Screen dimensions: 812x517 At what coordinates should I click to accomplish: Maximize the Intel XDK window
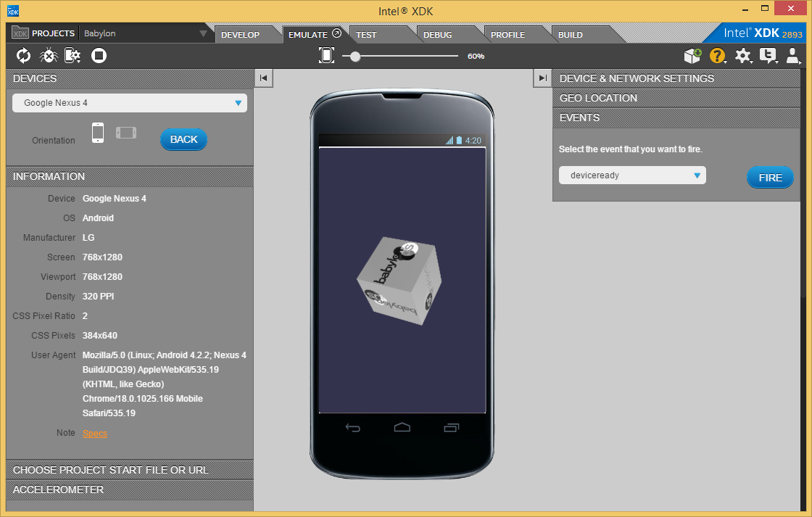click(x=765, y=8)
